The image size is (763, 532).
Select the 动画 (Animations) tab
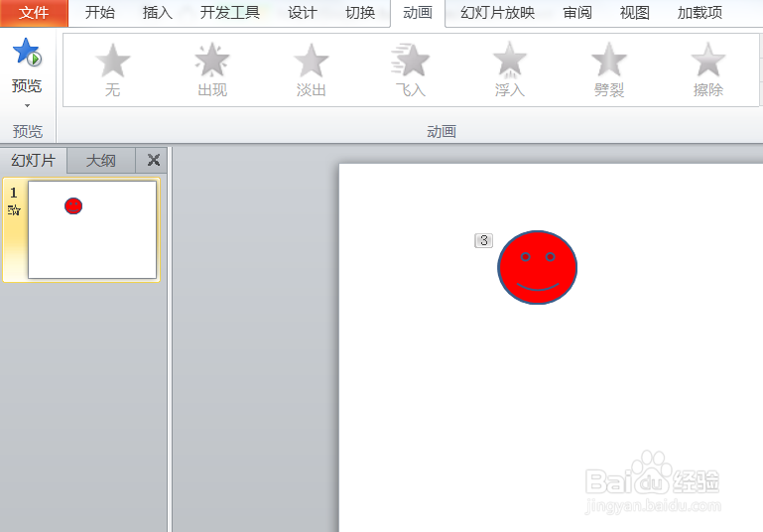coord(418,13)
